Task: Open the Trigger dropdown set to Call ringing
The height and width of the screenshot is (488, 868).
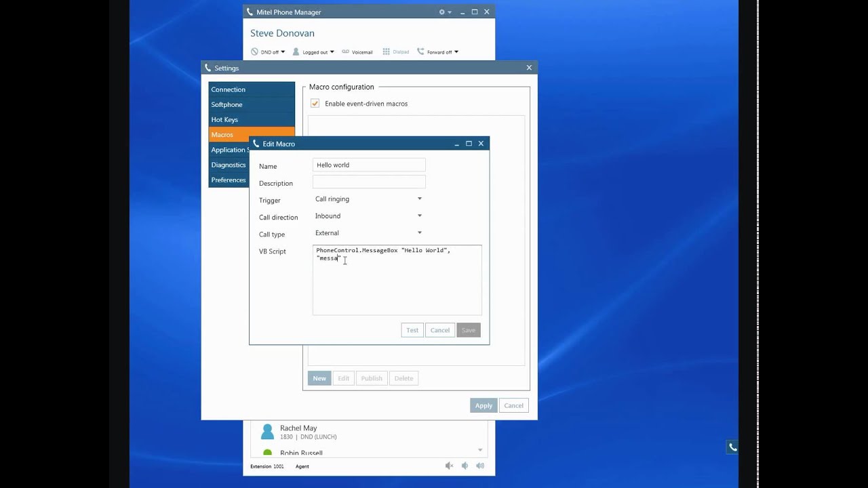Action: tap(369, 199)
